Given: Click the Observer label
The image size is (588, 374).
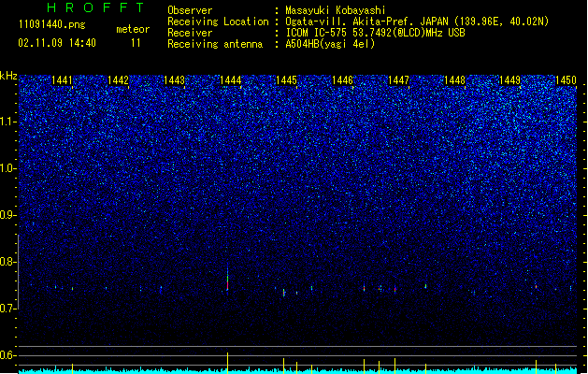Looking at the screenshot, I should pos(190,10).
